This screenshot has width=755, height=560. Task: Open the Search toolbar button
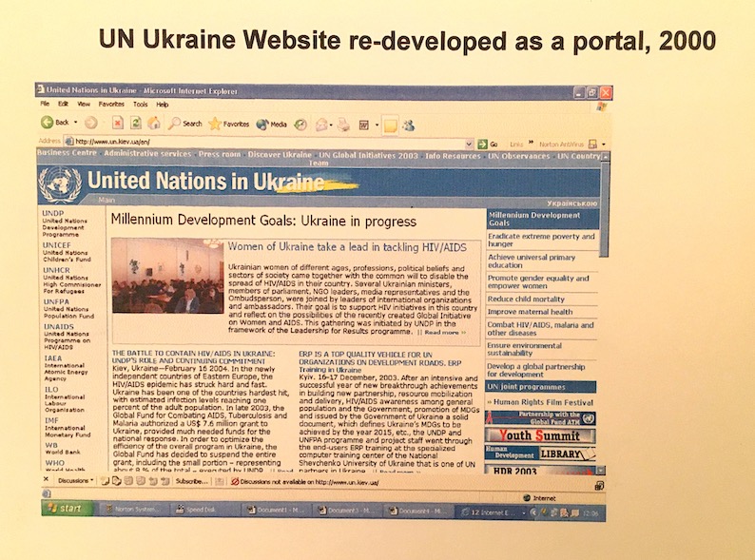coord(184,124)
